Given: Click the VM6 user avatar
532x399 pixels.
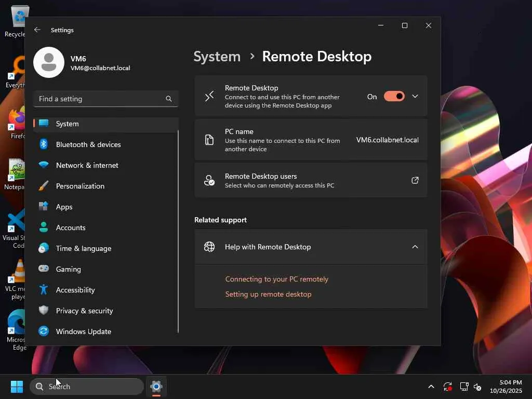Looking at the screenshot, I should [49, 62].
